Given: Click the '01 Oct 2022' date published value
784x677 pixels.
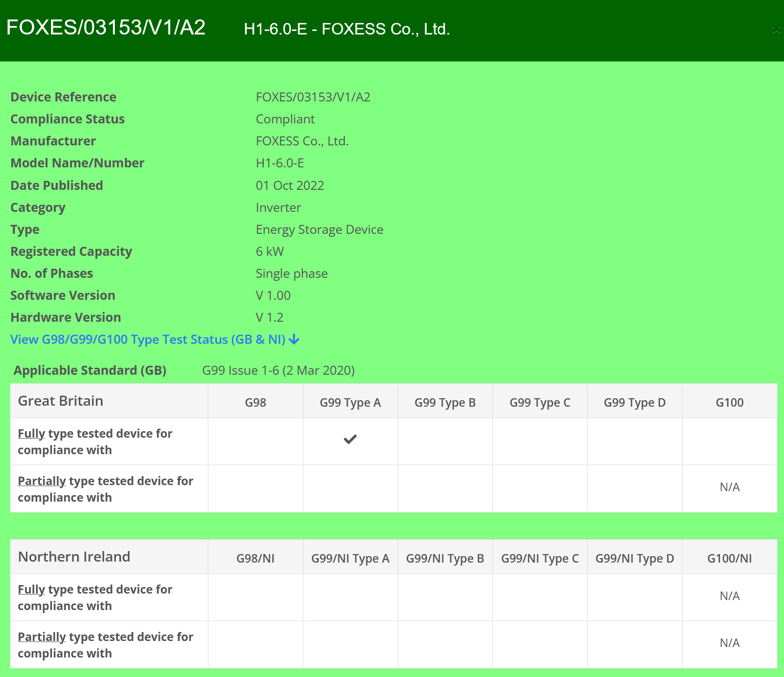Looking at the screenshot, I should click(x=290, y=186).
